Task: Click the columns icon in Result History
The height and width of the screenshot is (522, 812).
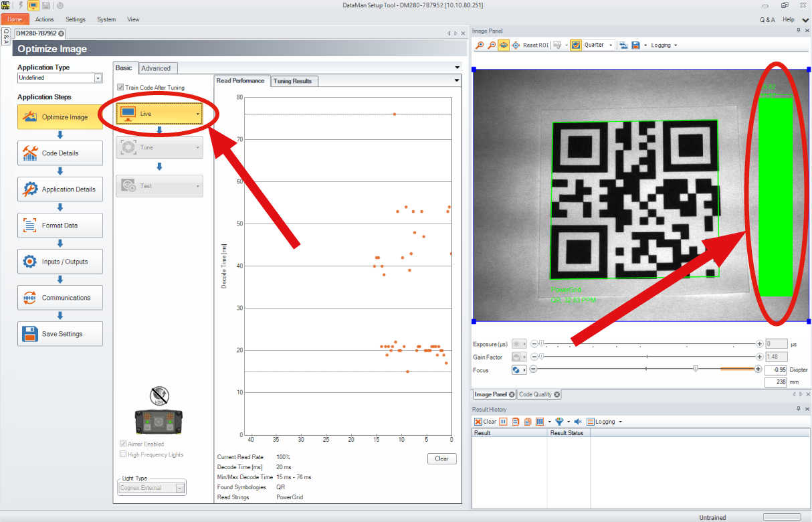Action: pos(540,422)
